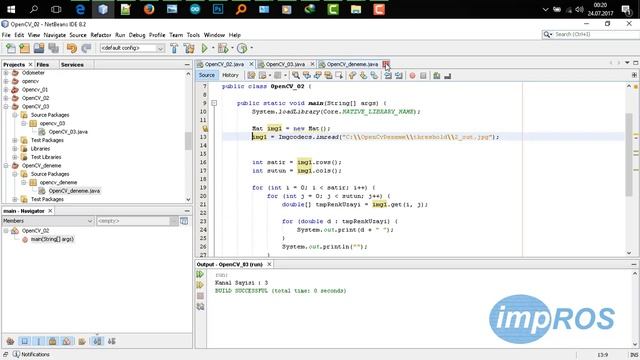
Task: Click the yellow Re-run with different parameters icon
Action: 200,285
